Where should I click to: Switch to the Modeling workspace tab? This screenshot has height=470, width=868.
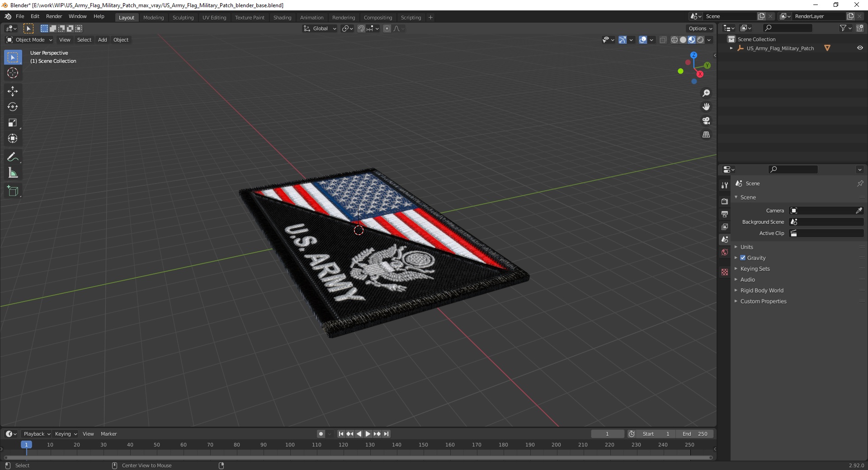(x=153, y=18)
